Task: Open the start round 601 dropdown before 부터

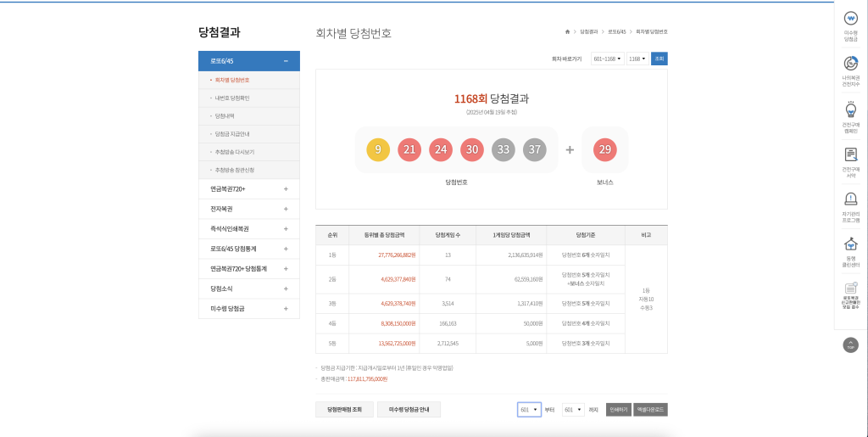Action: tap(529, 410)
